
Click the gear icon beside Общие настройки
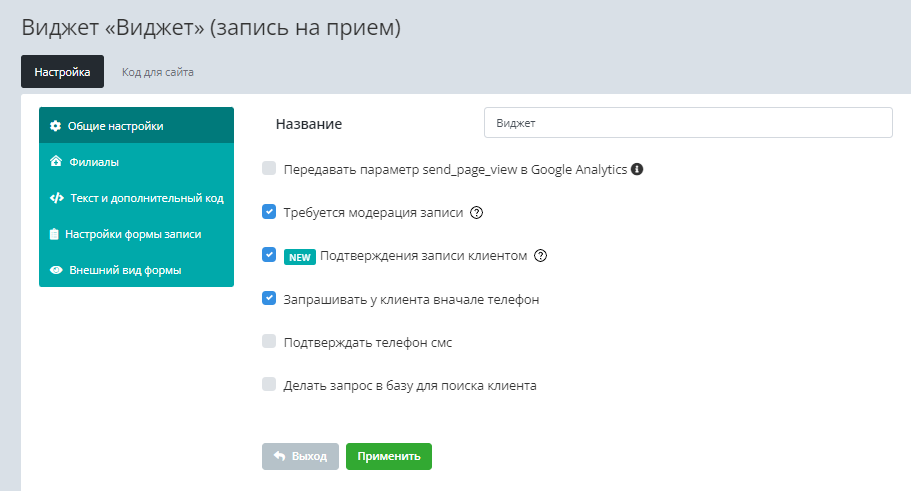coord(56,126)
